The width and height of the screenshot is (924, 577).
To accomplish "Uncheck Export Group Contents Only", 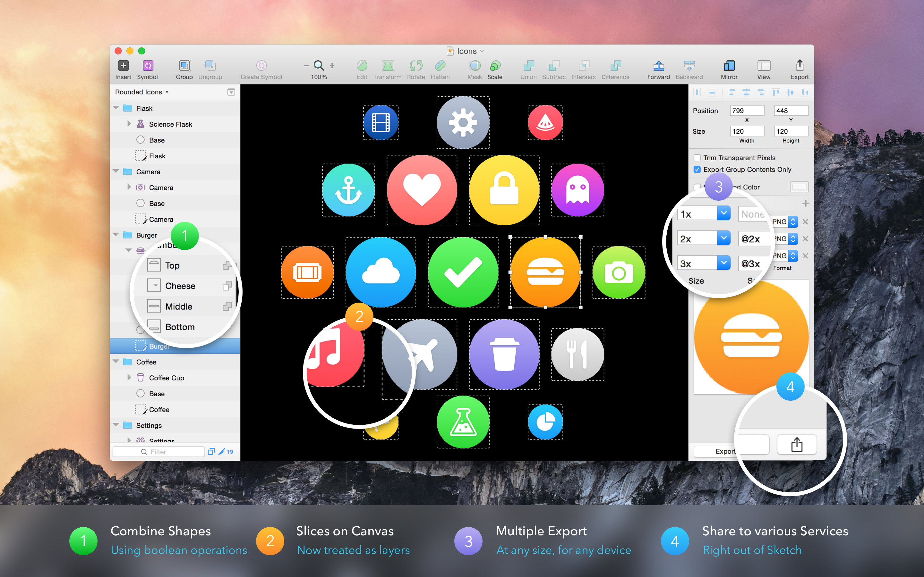I will pyautogui.click(x=697, y=170).
